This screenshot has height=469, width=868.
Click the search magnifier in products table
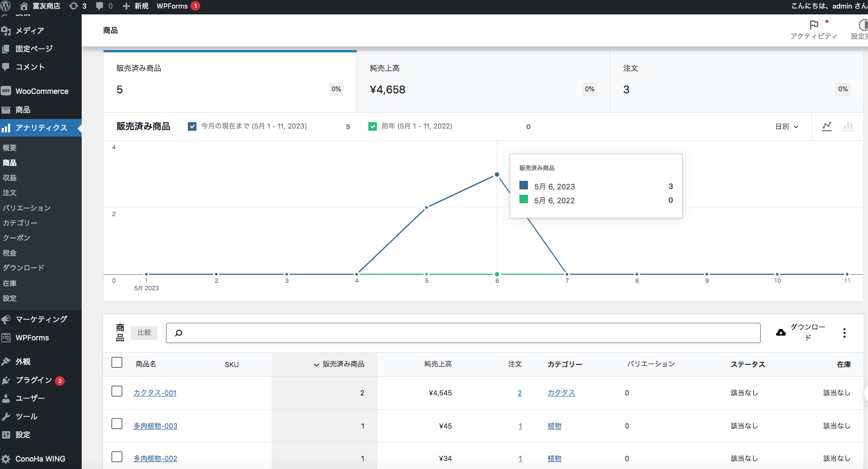tap(179, 333)
